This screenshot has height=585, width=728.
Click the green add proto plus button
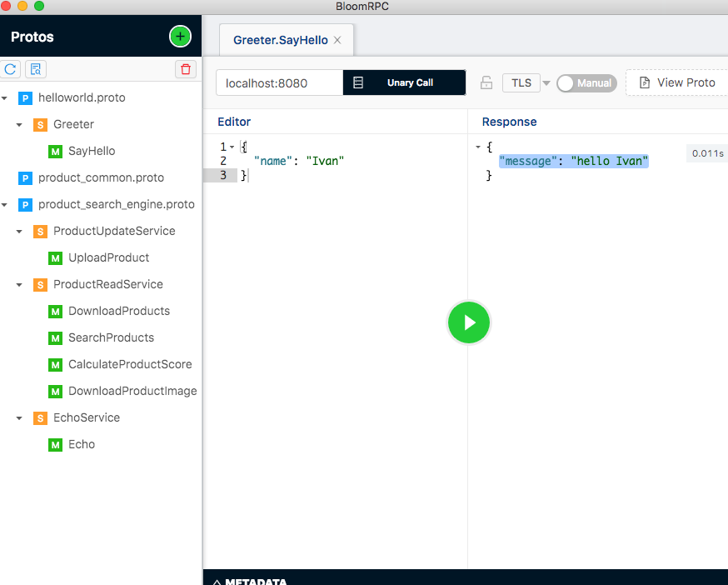(180, 36)
